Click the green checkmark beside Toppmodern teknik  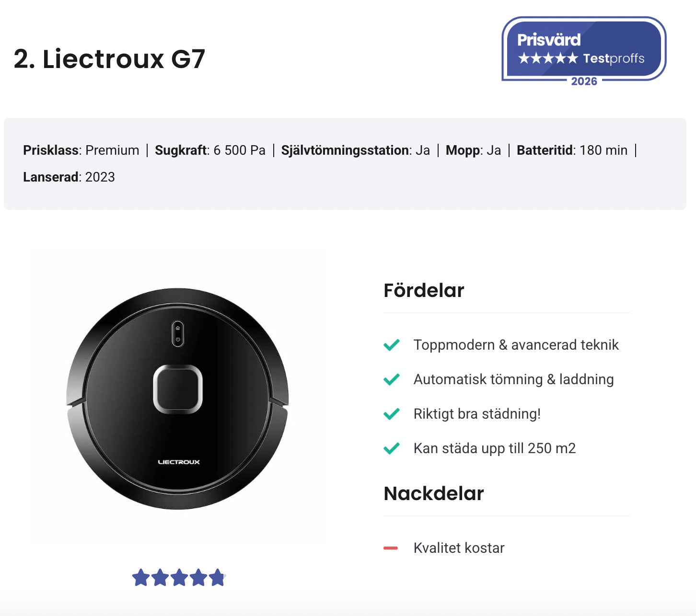pyautogui.click(x=392, y=345)
